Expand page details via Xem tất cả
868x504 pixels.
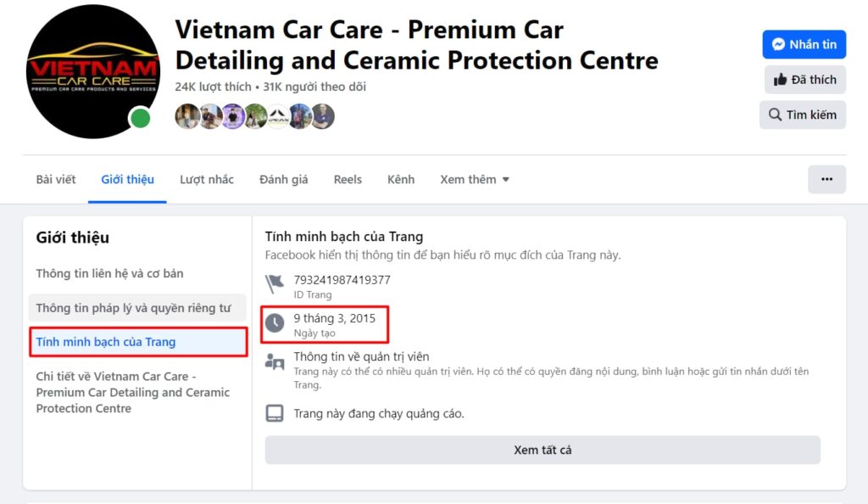point(543,450)
